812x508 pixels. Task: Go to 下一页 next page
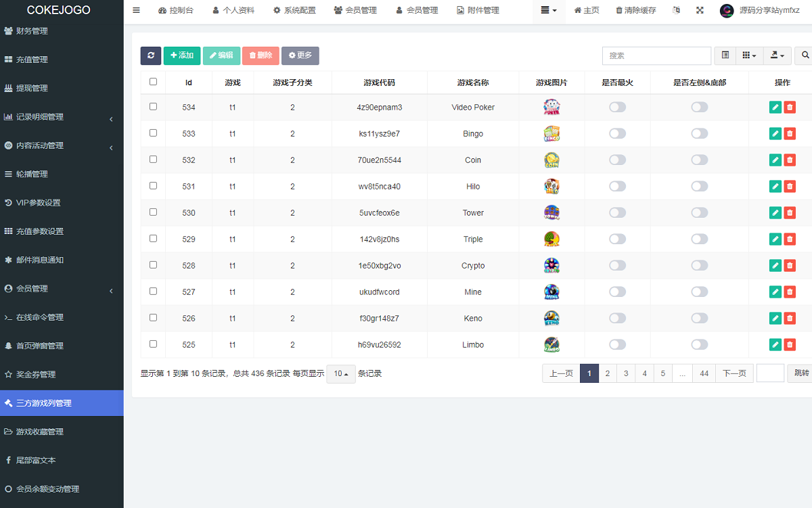pyautogui.click(x=734, y=373)
